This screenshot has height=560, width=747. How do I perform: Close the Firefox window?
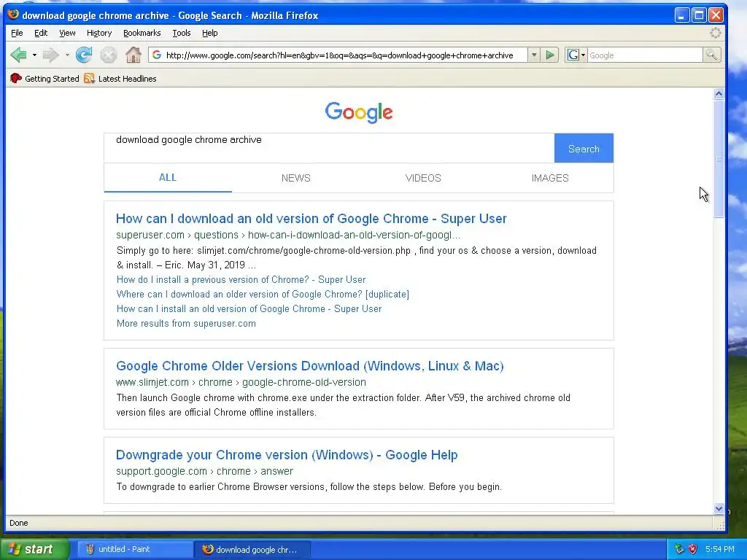pyautogui.click(x=716, y=15)
